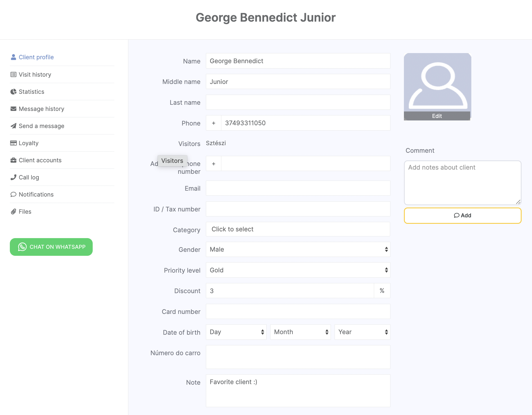Click the Email input field
Image resolution: width=532 pixels, height=415 pixels.
[x=298, y=188]
